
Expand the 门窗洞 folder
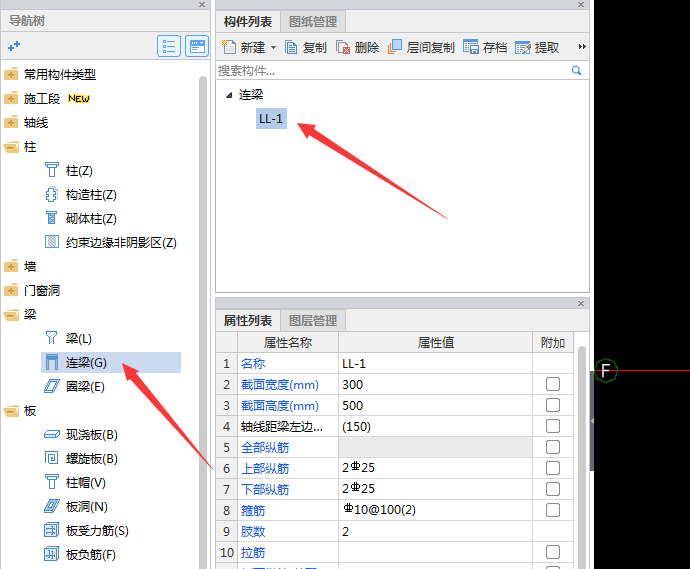coord(11,290)
